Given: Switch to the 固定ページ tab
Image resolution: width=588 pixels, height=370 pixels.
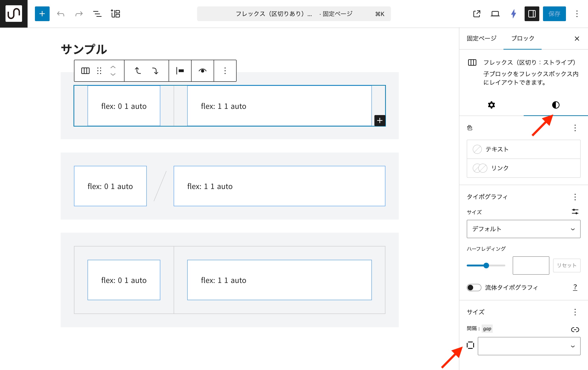Looking at the screenshot, I should 481,38.
